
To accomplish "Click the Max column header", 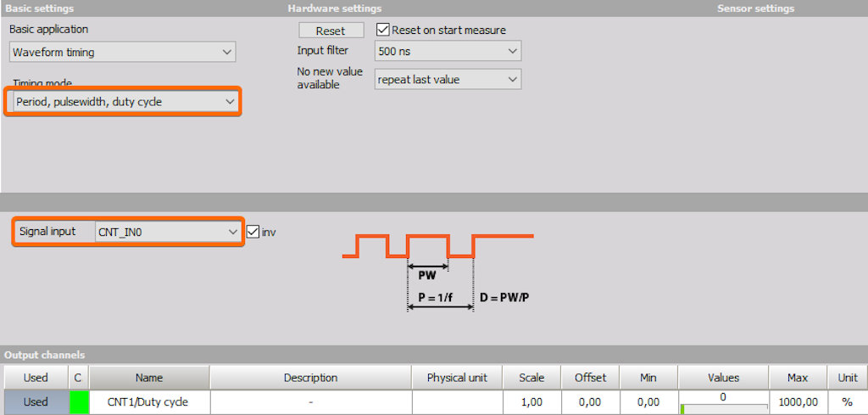I will tap(798, 378).
